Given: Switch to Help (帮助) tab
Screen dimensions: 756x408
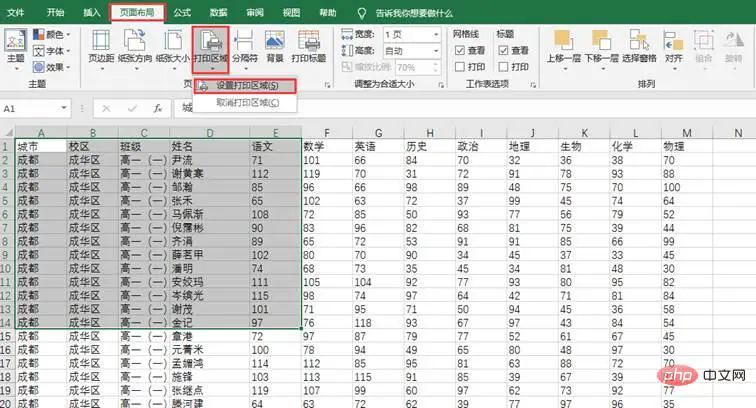Looking at the screenshot, I should (327, 13).
